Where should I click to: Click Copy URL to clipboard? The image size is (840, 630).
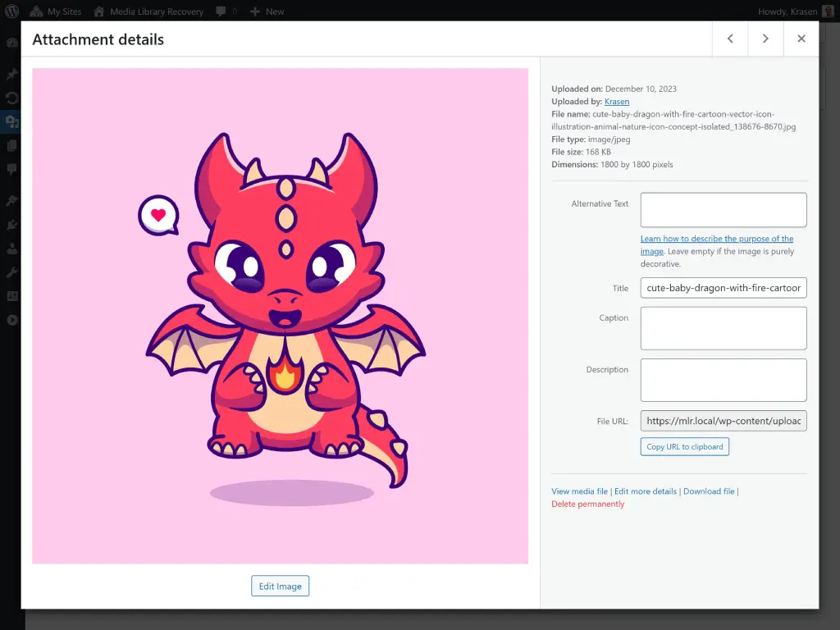684,446
